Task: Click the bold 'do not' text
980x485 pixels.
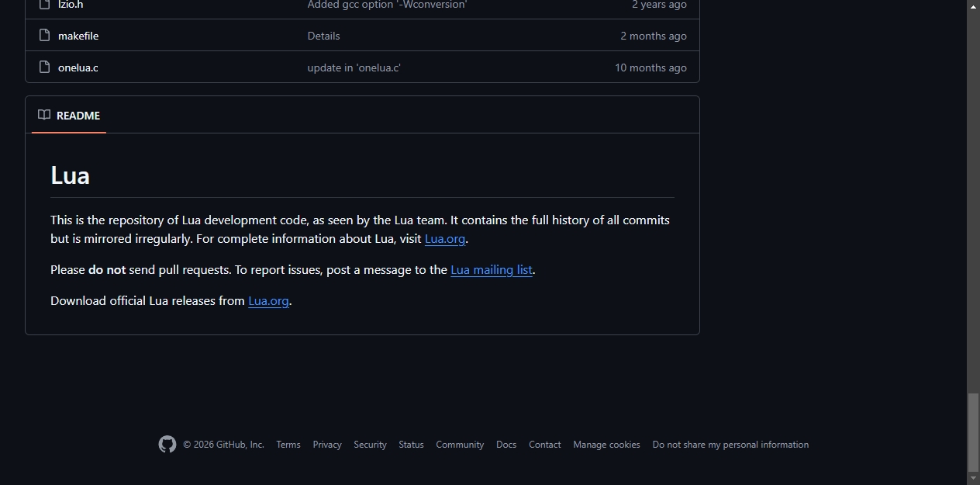Action: click(x=107, y=270)
